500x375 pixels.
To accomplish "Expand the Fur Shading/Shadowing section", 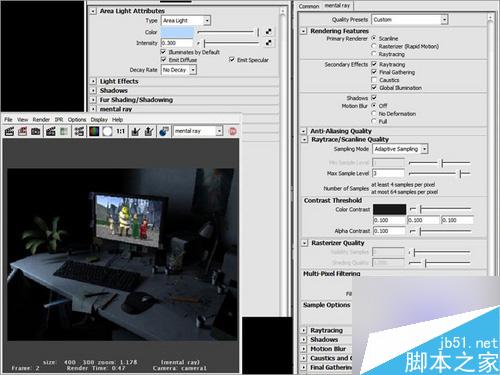I will point(93,100).
